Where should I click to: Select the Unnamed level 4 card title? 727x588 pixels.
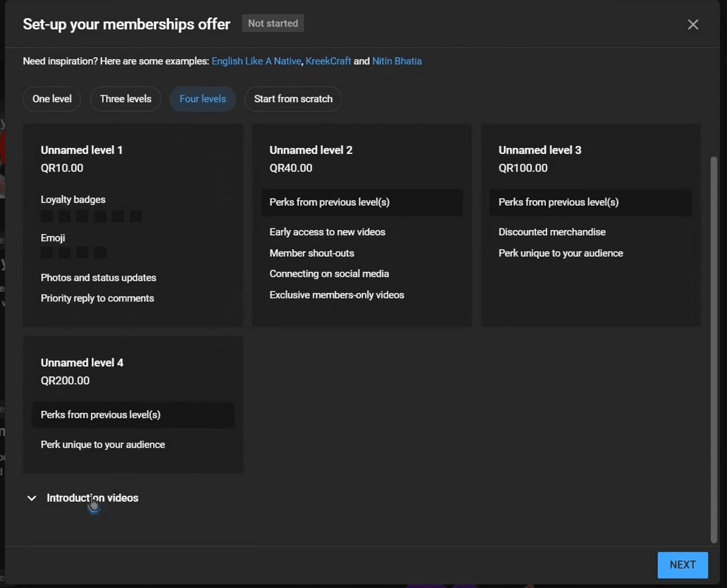point(82,363)
